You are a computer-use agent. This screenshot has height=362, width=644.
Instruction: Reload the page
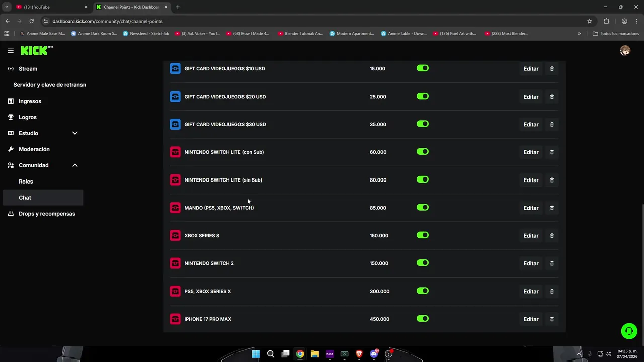(31, 21)
